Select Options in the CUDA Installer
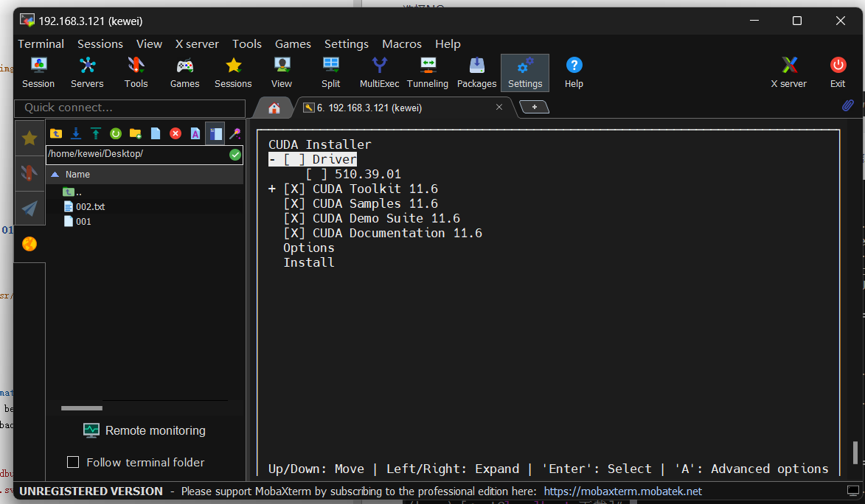 (309, 248)
